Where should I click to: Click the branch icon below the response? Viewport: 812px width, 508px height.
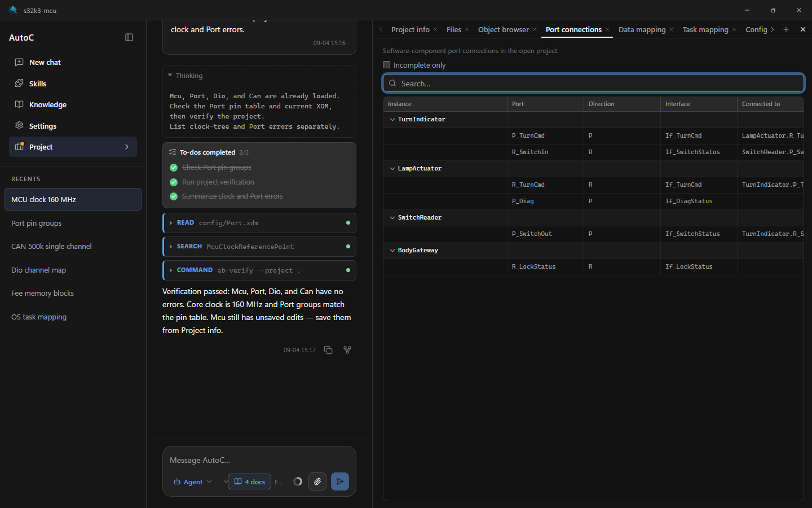click(x=347, y=350)
